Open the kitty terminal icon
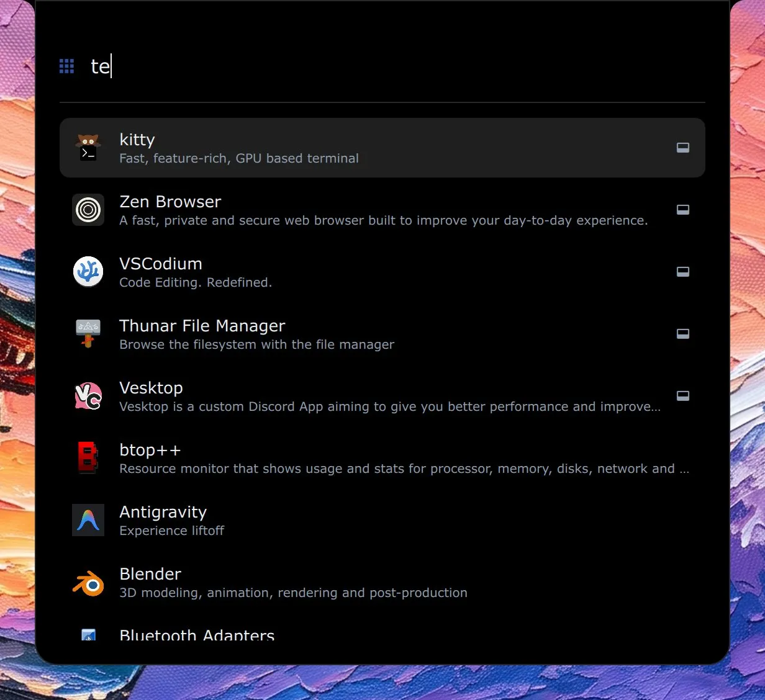The image size is (765, 700). [88, 148]
